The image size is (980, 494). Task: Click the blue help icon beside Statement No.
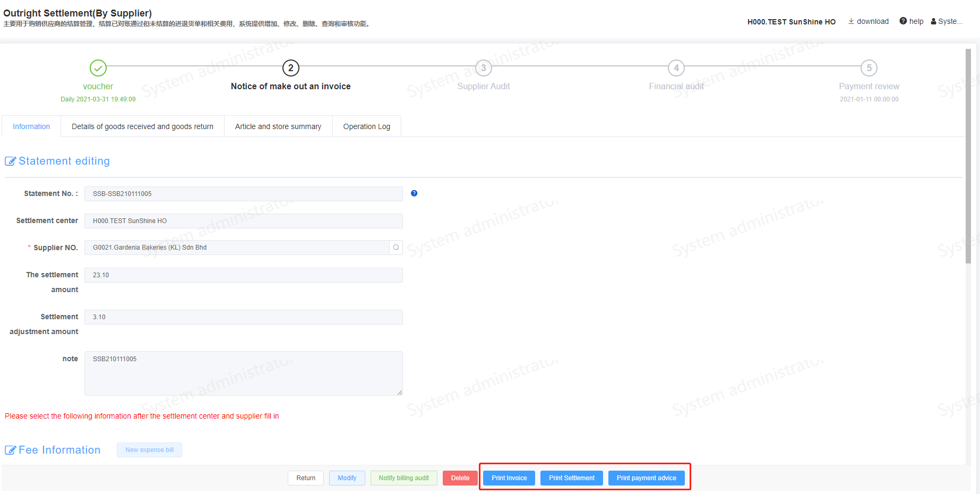[x=414, y=193]
